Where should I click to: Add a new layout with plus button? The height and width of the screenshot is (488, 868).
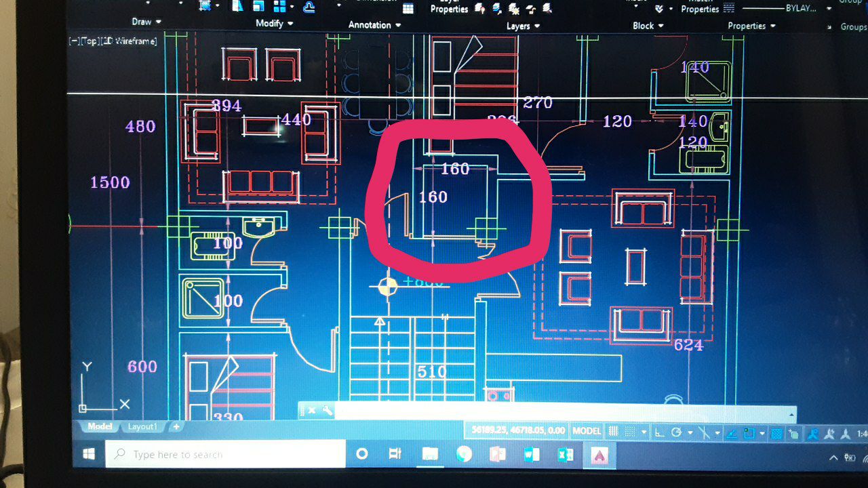[176, 426]
